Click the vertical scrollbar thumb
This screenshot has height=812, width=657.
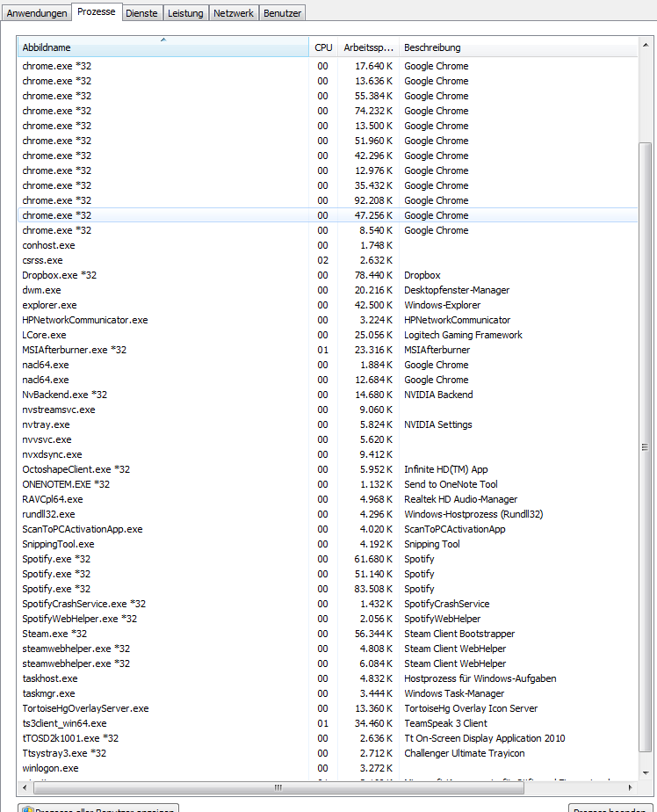[x=646, y=447]
